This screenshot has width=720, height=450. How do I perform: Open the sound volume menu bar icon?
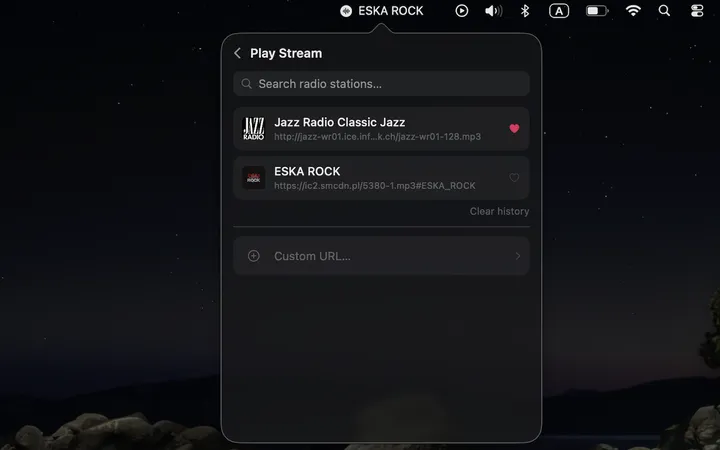click(494, 11)
